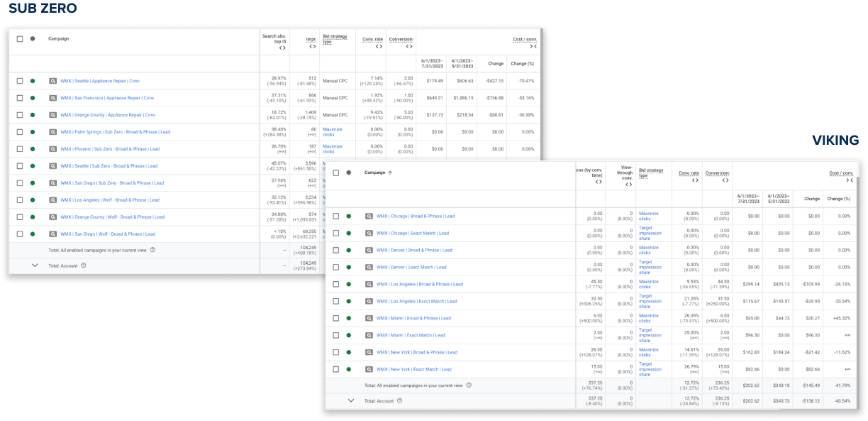
Task: Select the checkbox for San Francisco Appliance Repair
Action: click(x=20, y=98)
